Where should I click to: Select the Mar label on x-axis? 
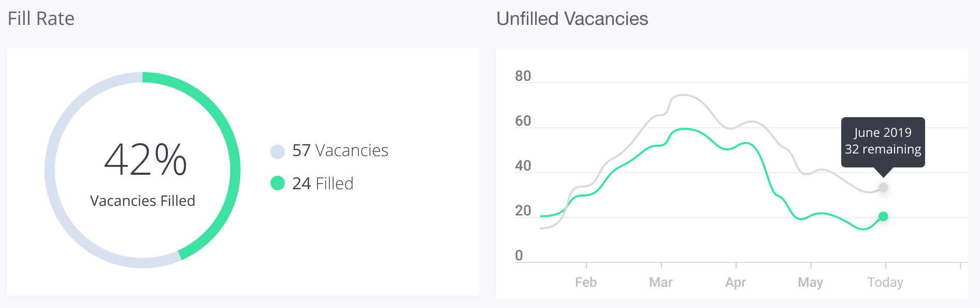[x=660, y=282]
